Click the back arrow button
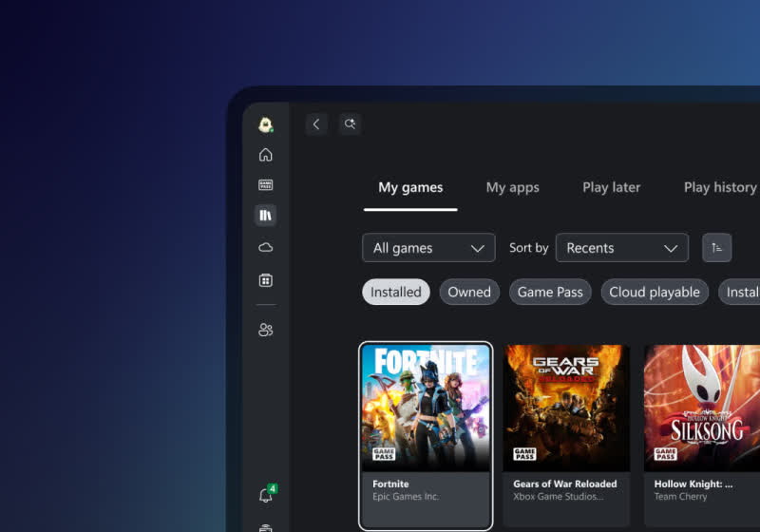Viewport: 760px width, 532px height. pos(316,124)
